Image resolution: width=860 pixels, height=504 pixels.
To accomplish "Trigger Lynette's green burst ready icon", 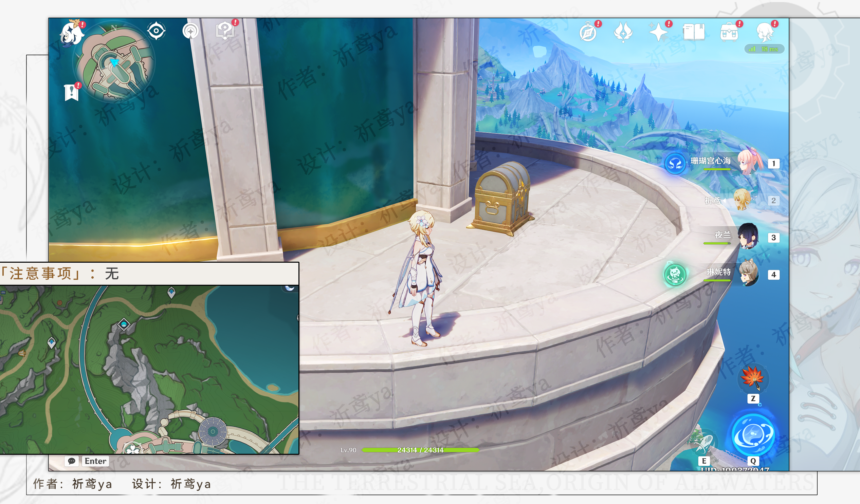I will [675, 275].
